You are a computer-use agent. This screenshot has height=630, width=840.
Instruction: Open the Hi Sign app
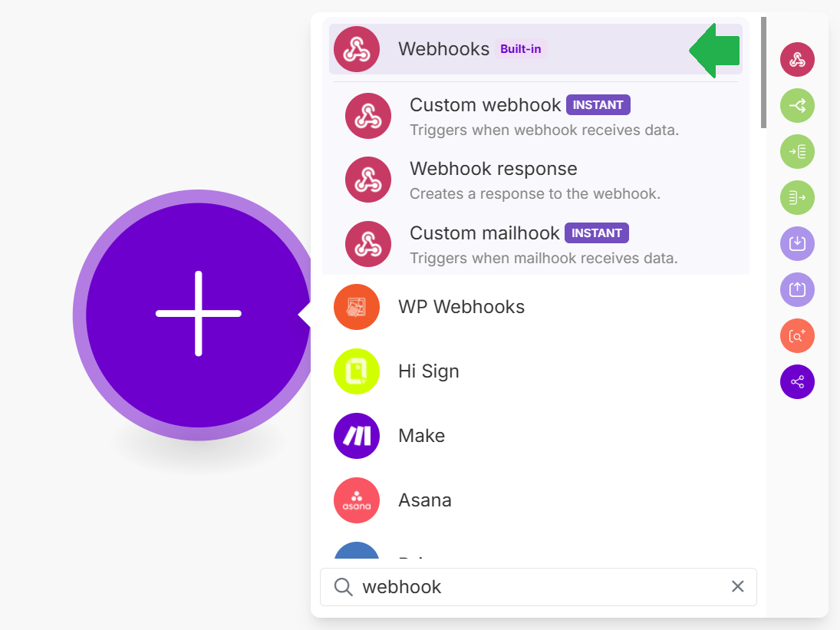pyautogui.click(x=535, y=371)
